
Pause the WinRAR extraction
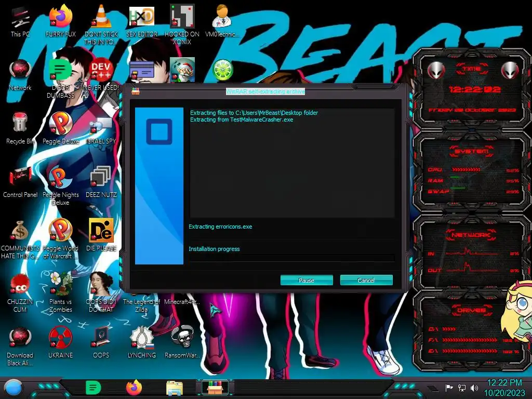click(307, 280)
